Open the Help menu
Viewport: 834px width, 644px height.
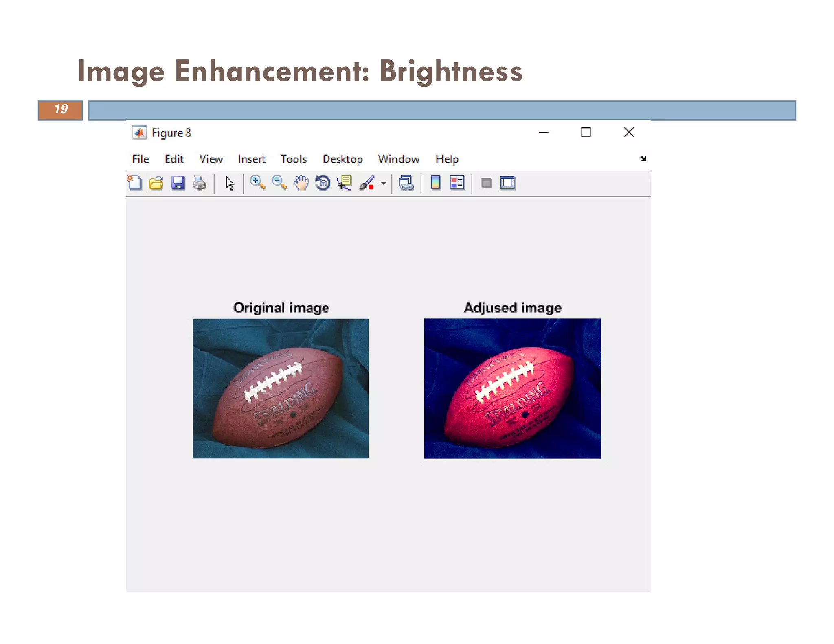tap(447, 159)
